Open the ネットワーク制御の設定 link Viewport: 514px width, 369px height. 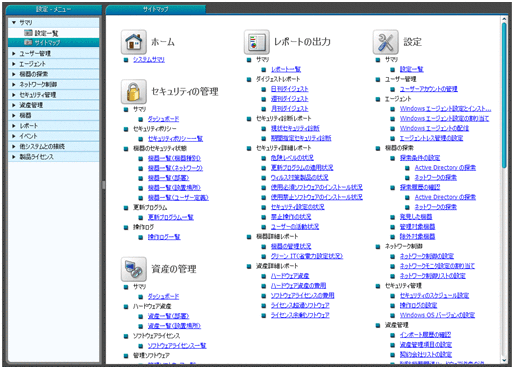pyautogui.click(x=427, y=256)
